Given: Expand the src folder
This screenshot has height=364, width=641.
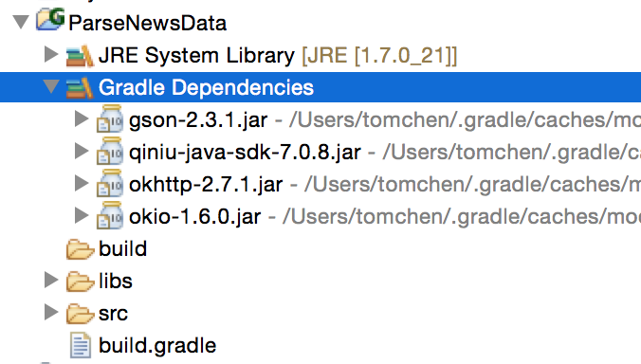Looking at the screenshot, I should (51, 312).
